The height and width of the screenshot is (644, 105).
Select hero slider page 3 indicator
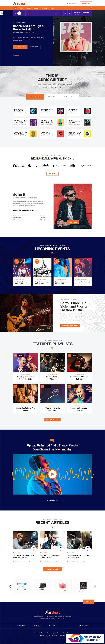(22, 55)
